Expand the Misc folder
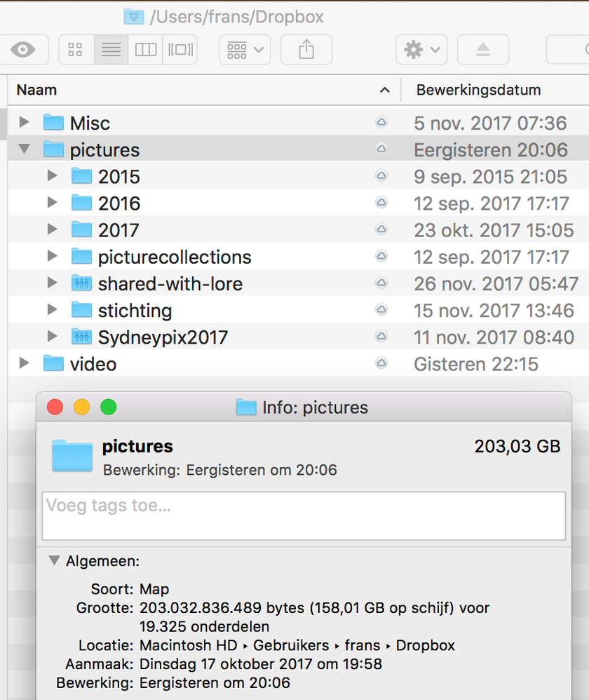This screenshot has height=700, width=589. [24, 122]
